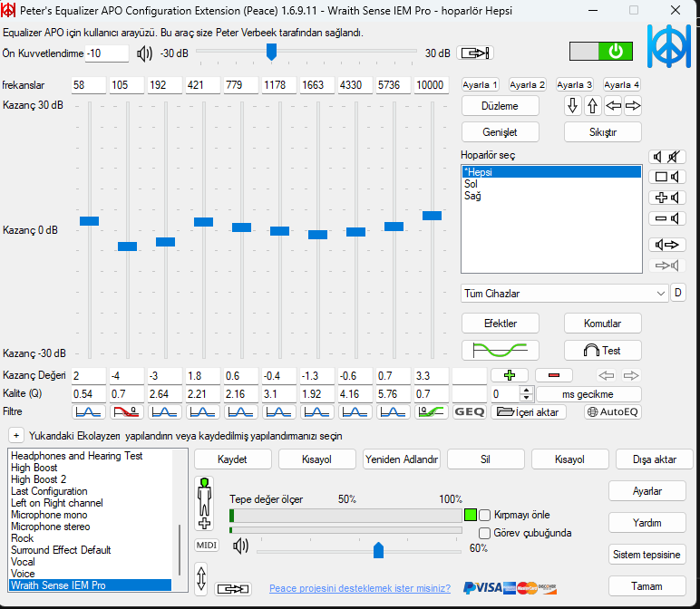
Task: Click the square speaker icon button
Action: click(667, 177)
